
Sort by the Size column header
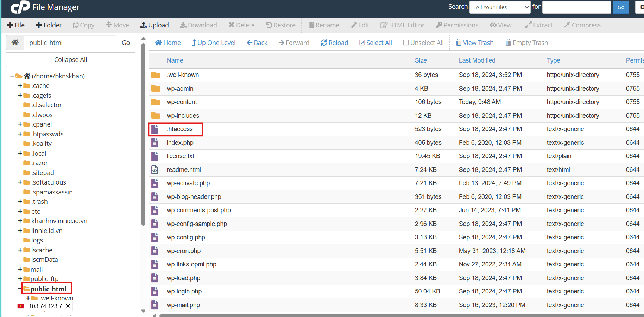point(421,60)
